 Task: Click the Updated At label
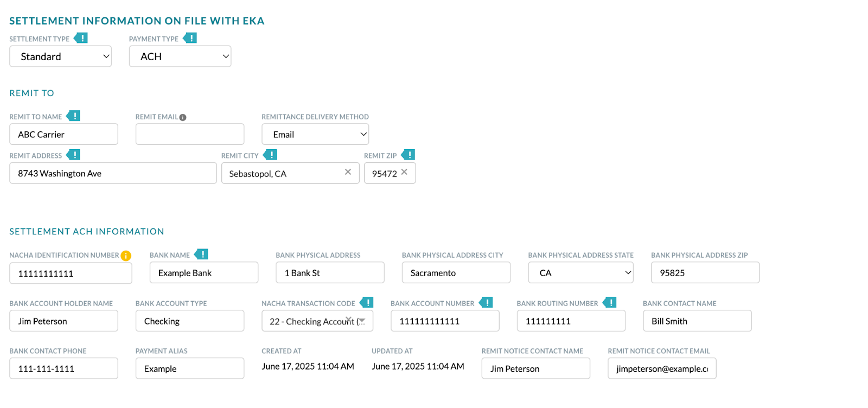pos(392,351)
